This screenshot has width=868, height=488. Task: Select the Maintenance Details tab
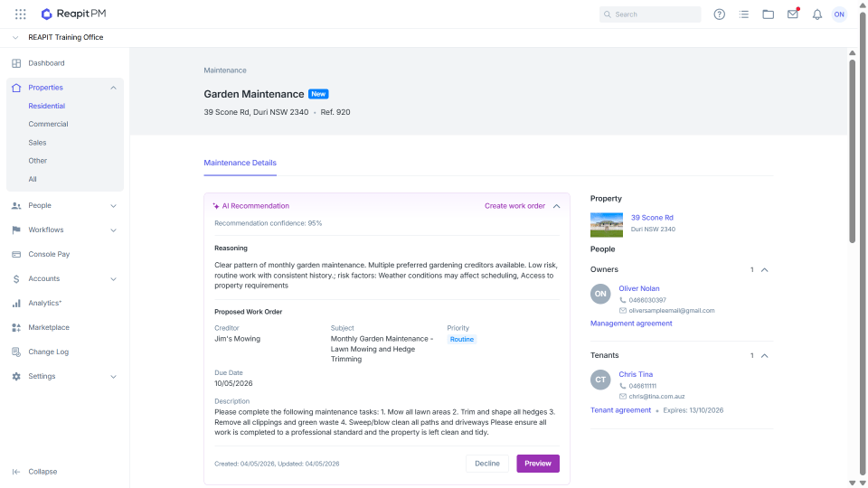(x=240, y=163)
